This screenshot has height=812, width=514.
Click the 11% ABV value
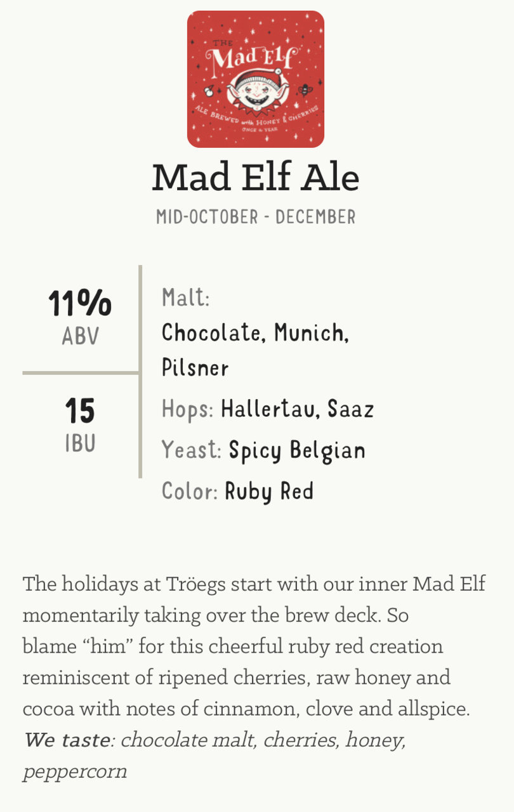(80, 303)
